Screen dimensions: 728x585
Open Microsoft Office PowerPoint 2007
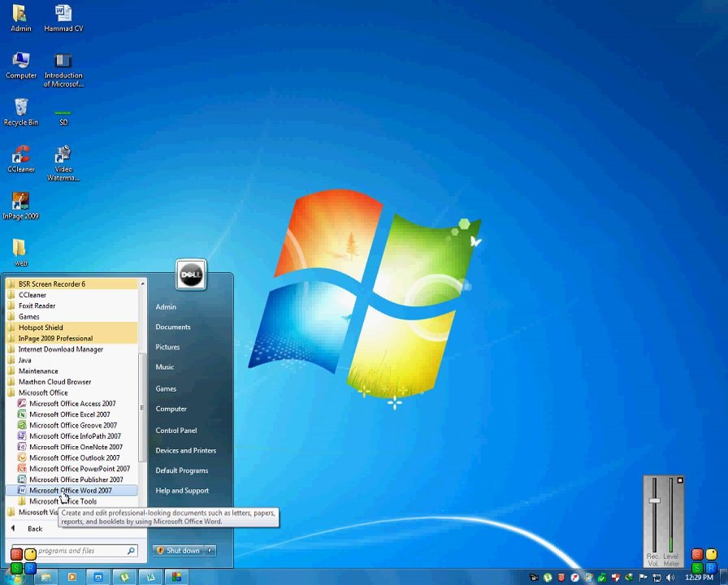pos(71,469)
